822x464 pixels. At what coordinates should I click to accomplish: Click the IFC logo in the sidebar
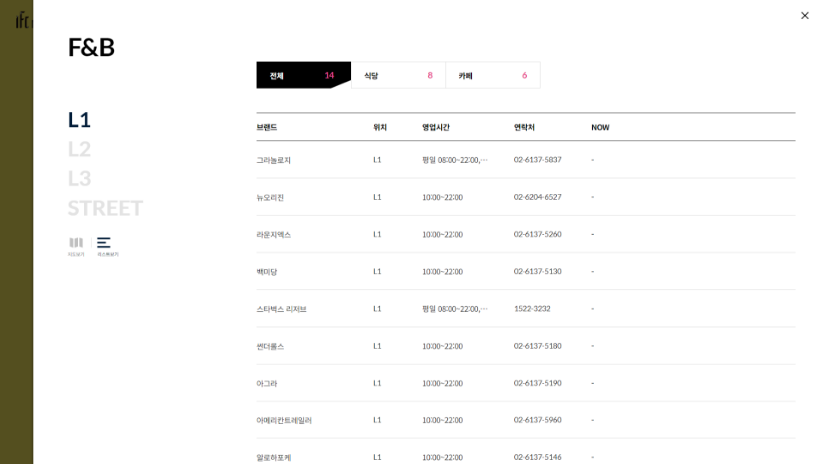coord(24,20)
